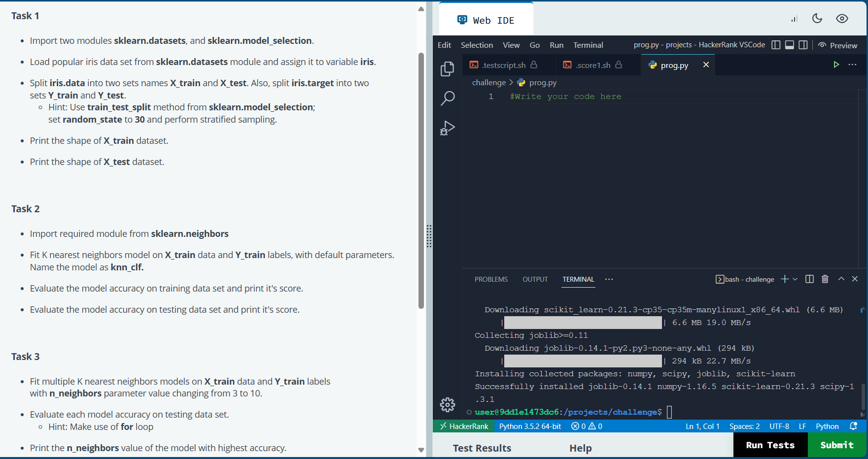Open the Preview eye button in title bar
This screenshot has width=868, height=459.
click(837, 45)
